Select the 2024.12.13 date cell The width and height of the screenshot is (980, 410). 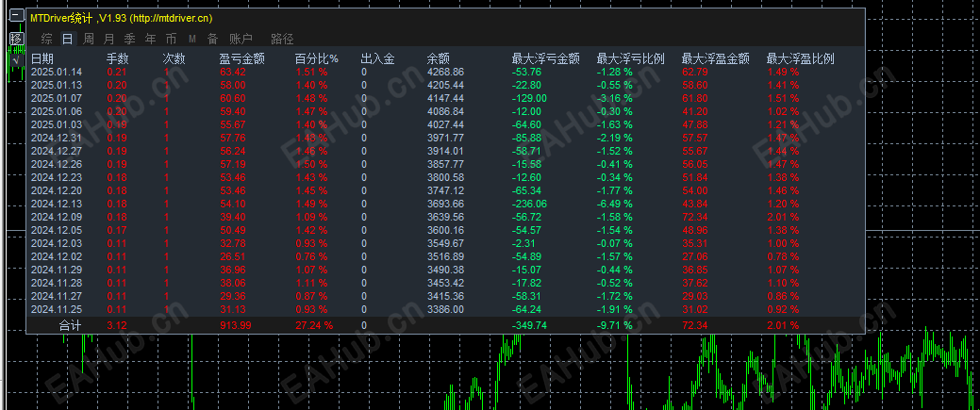coord(57,204)
